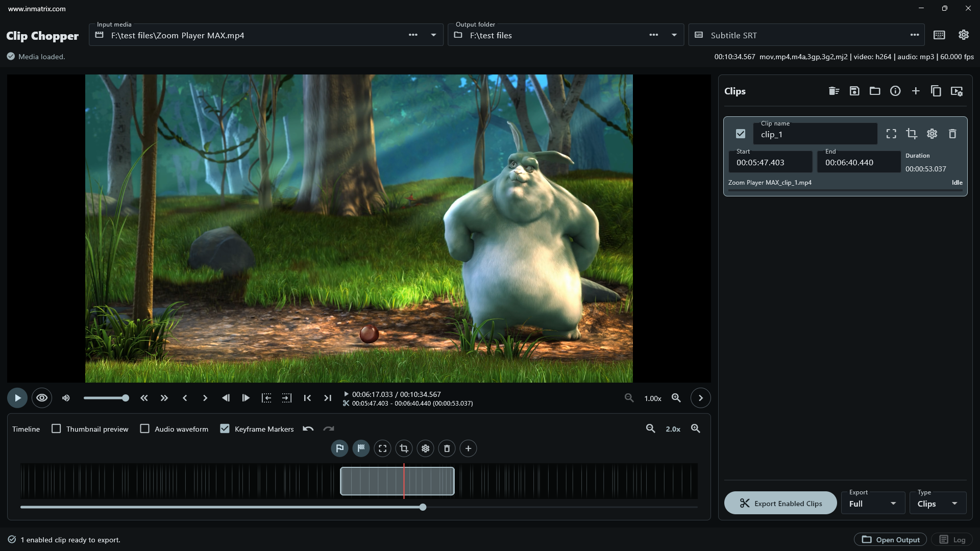
Task: Disable Keyframe Markers checkbox
Action: [x=225, y=429]
